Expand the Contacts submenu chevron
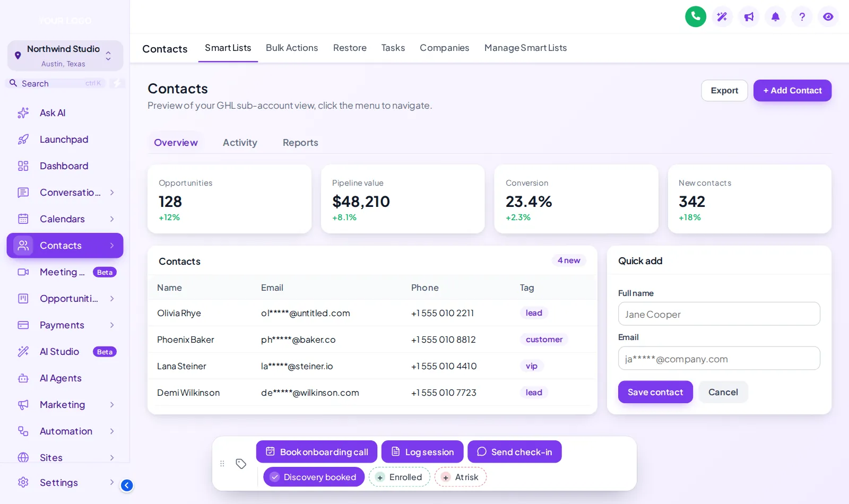This screenshot has height=504, width=849. (112, 246)
